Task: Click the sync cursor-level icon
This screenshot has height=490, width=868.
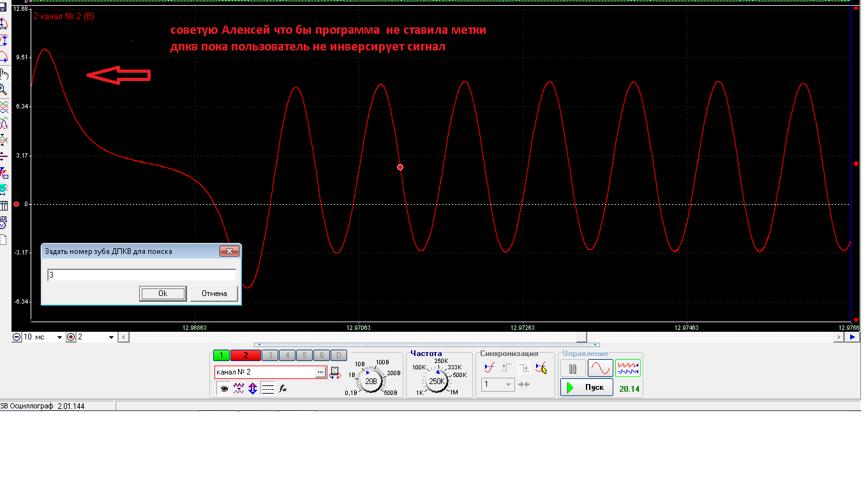Action: tap(541, 367)
